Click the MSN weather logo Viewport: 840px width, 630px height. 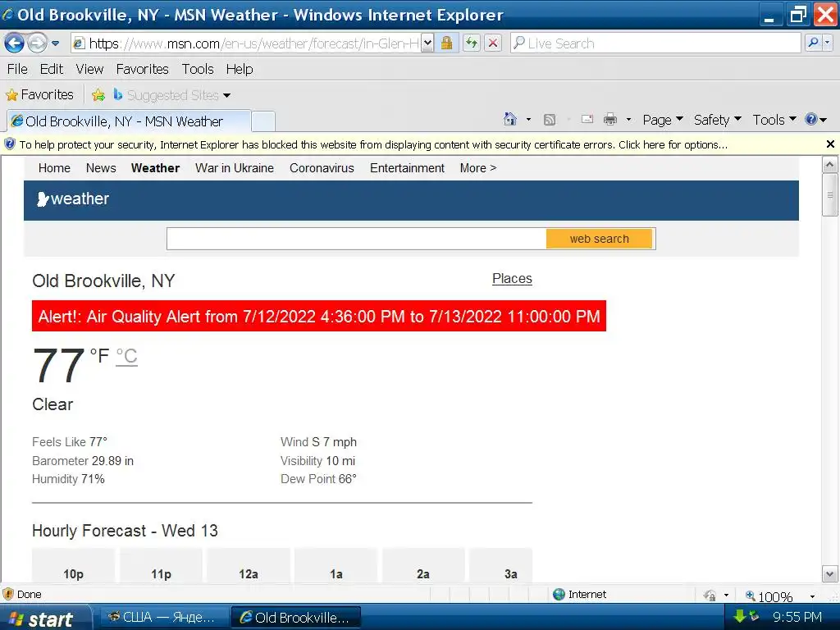click(73, 199)
